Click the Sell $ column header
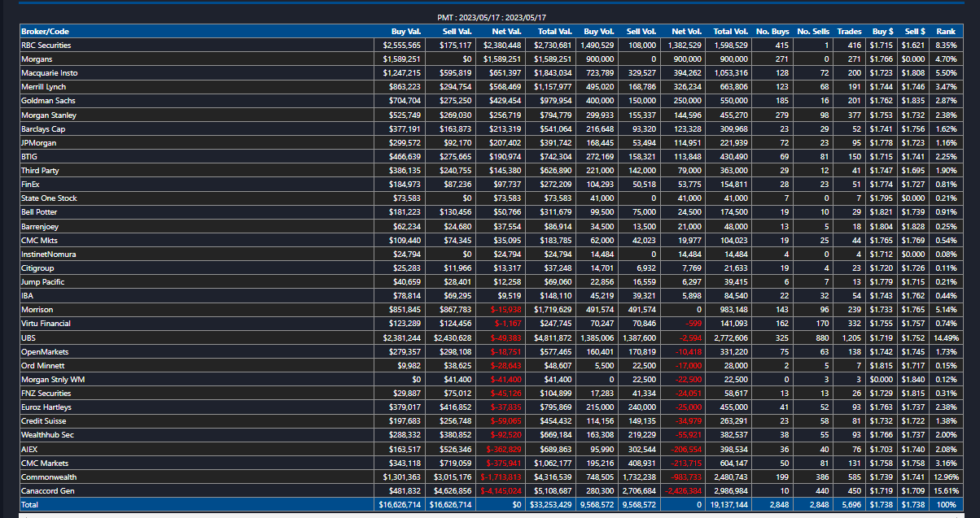The height and width of the screenshot is (518, 980). pos(914,32)
